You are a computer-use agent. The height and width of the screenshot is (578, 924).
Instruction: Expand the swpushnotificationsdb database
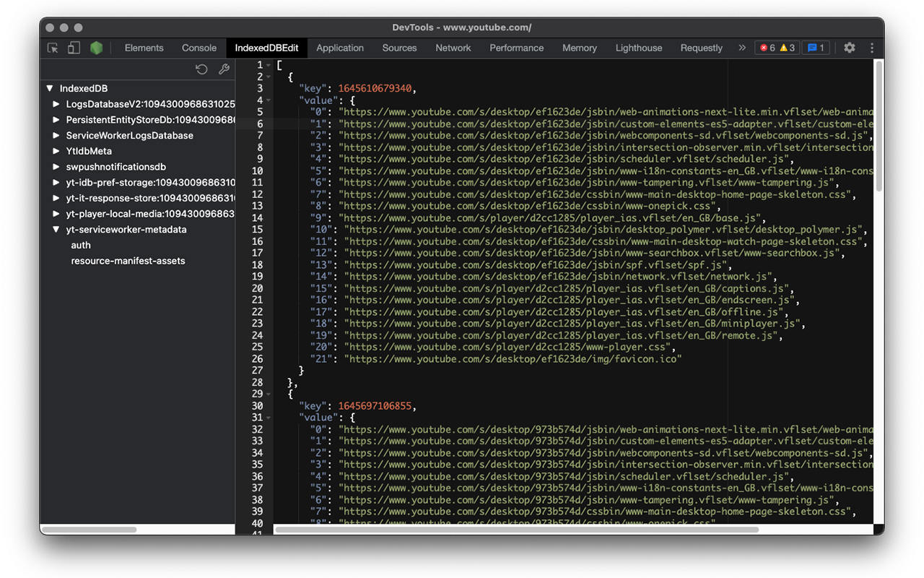[x=57, y=167]
